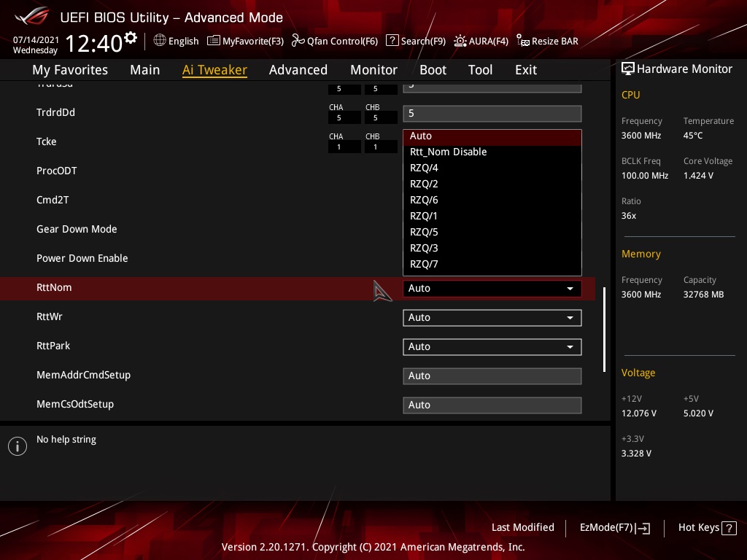
Task: Go to the Exit tab
Action: 526,70
